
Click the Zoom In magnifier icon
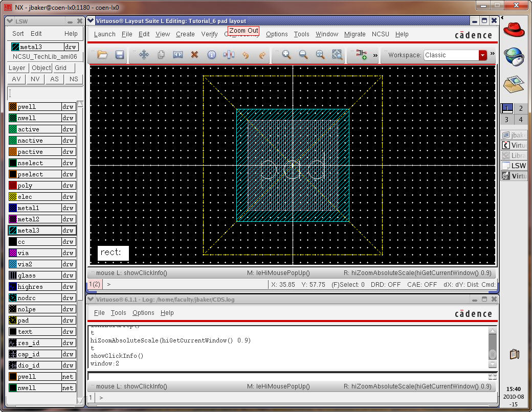coord(286,55)
